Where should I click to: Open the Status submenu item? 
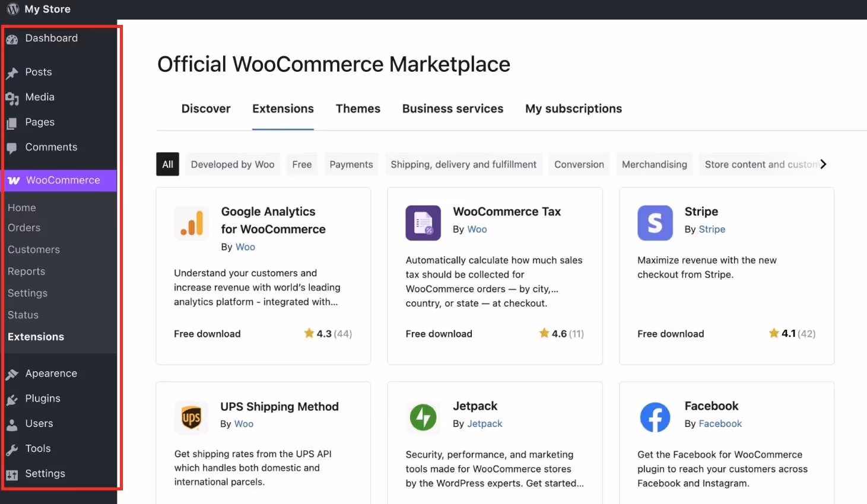pyautogui.click(x=23, y=315)
